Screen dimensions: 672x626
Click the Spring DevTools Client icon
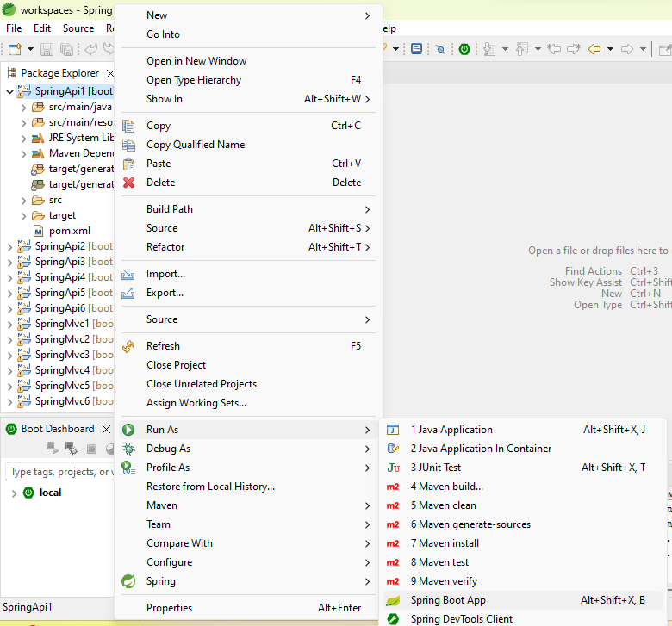tap(393, 619)
